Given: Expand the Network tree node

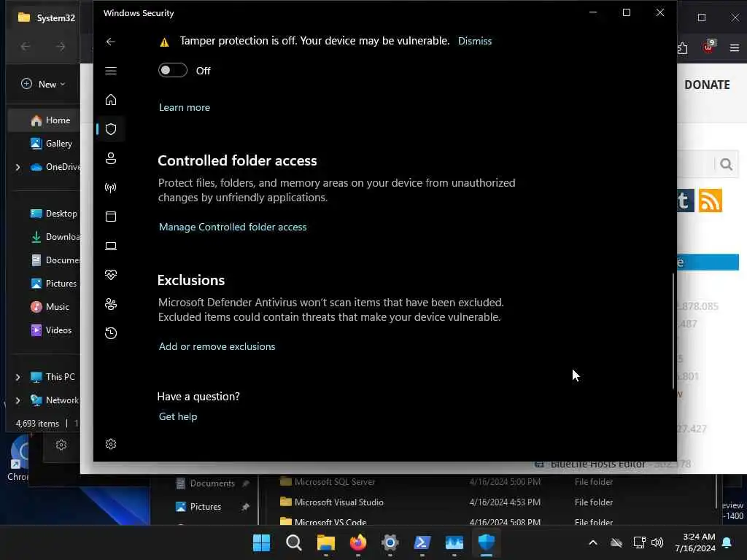Looking at the screenshot, I should 18,400.
